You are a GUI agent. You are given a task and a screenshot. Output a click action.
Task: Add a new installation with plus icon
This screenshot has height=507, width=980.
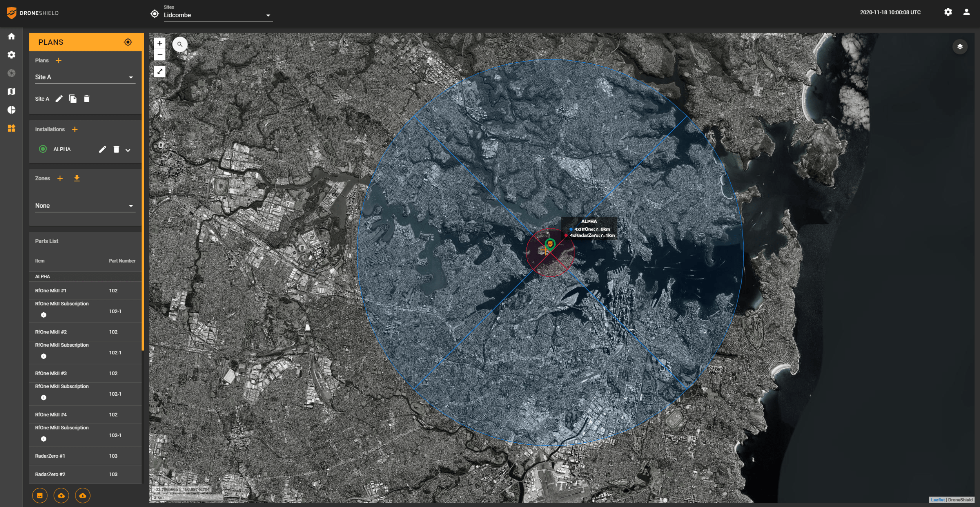(75, 129)
